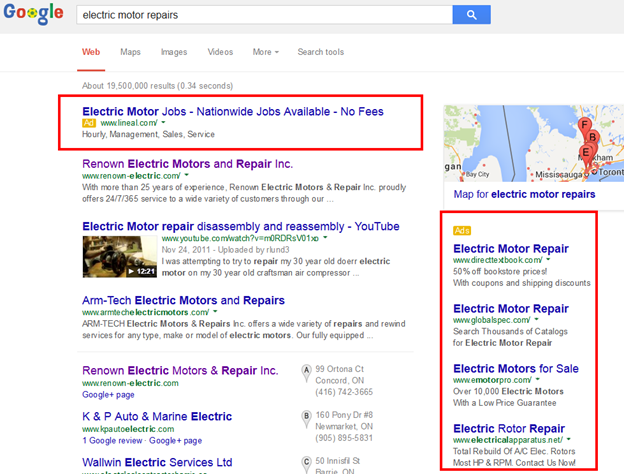The width and height of the screenshot is (624, 474).
Task: Expand dropdown arrow beside www.renown-electric.com/
Action: tap(186, 175)
